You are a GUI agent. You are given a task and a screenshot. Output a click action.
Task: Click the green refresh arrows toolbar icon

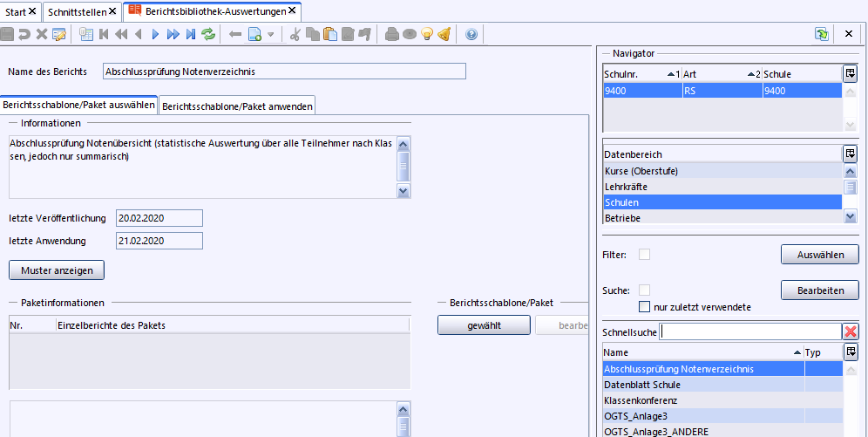[208, 34]
